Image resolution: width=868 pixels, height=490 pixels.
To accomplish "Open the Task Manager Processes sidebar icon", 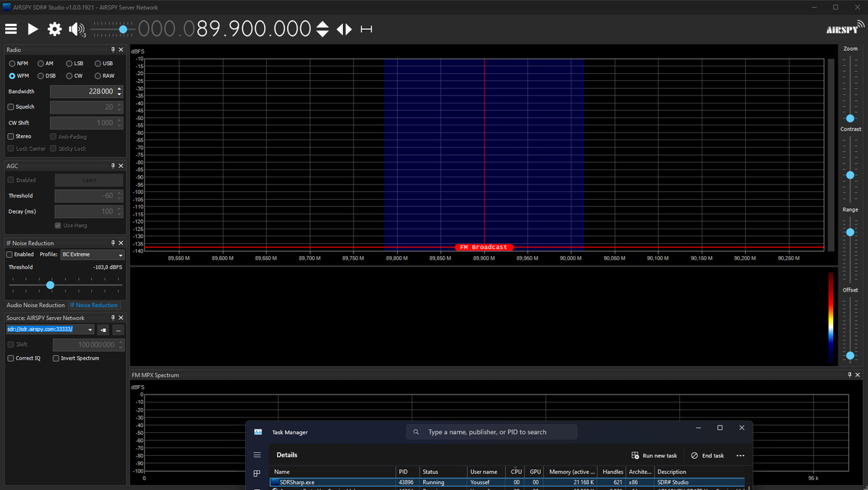I will point(257,474).
